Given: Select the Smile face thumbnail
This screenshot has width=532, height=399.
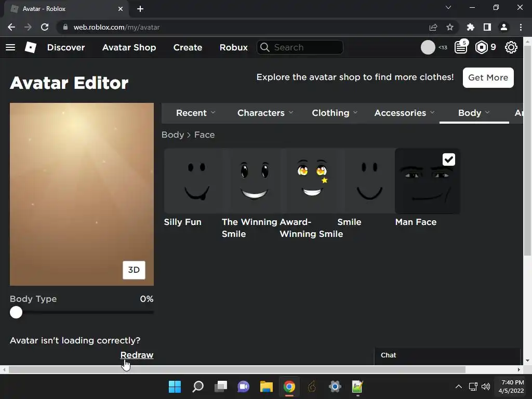Looking at the screenshot, I should coord(369,181).
